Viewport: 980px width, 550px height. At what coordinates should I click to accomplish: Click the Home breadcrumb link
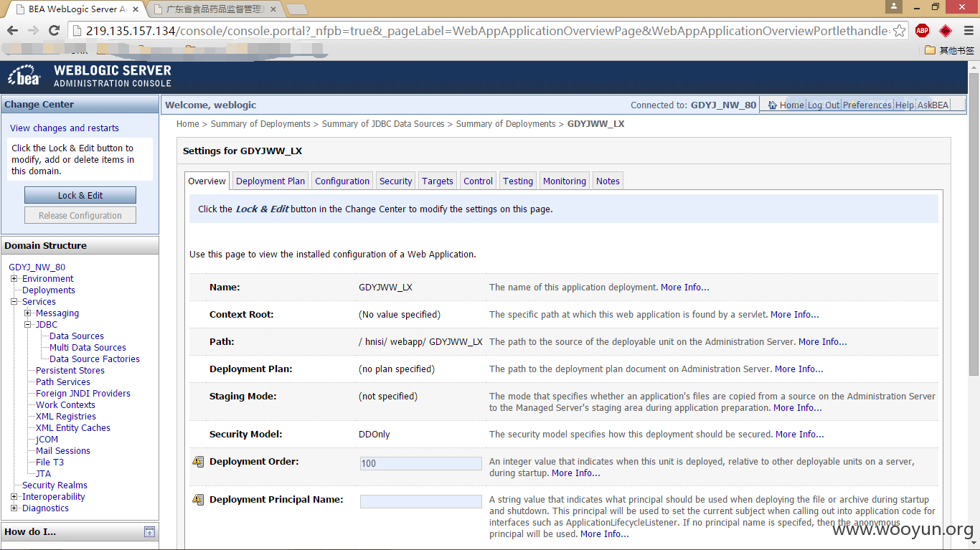[x=188, y=124]
